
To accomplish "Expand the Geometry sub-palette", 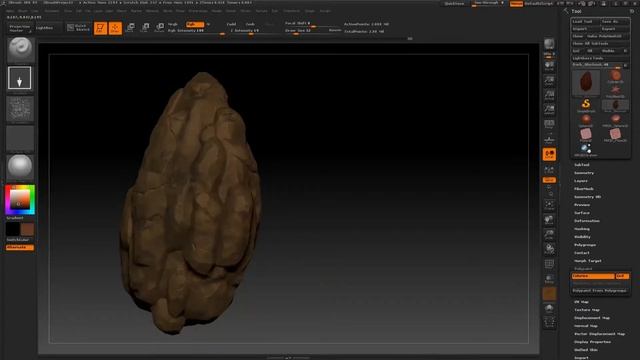I will (584, 173).
